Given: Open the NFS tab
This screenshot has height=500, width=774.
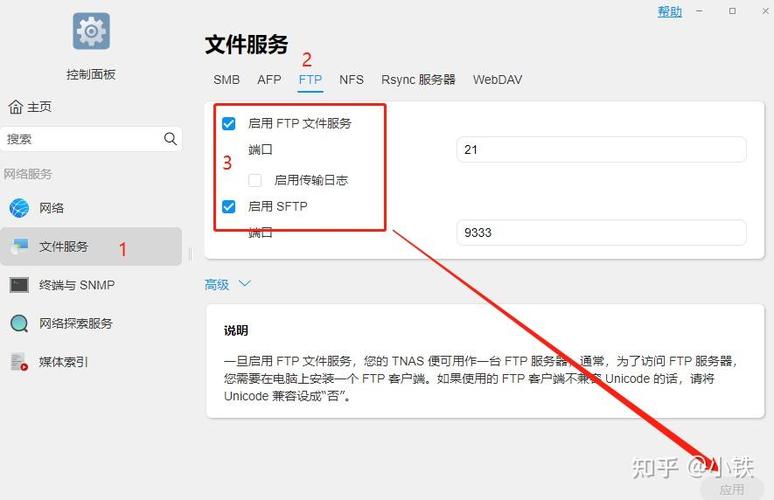Looking at the screenshot, I should pyautogui.click(x=351, y=79).
